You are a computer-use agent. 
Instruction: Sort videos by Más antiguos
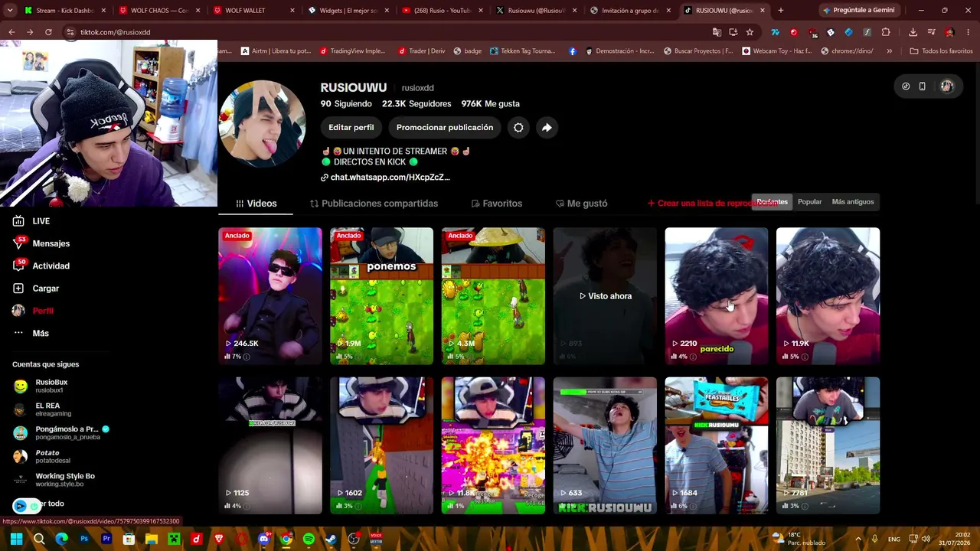[x=853, y=202]
